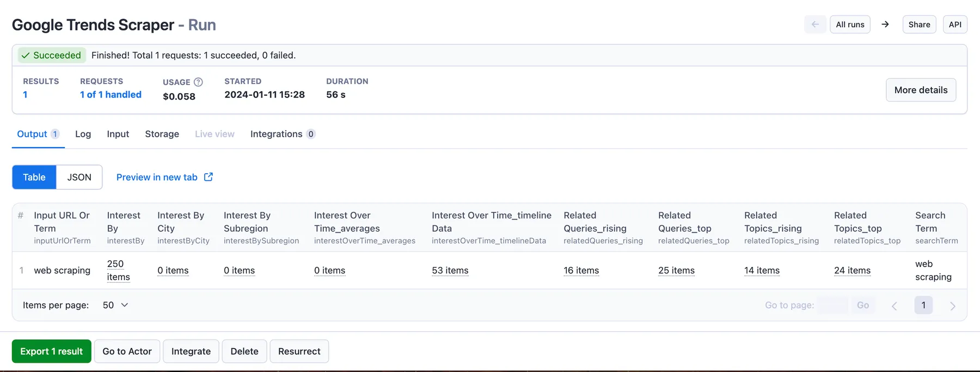Click Export 1 result button
980x372 pixels.
52,351
